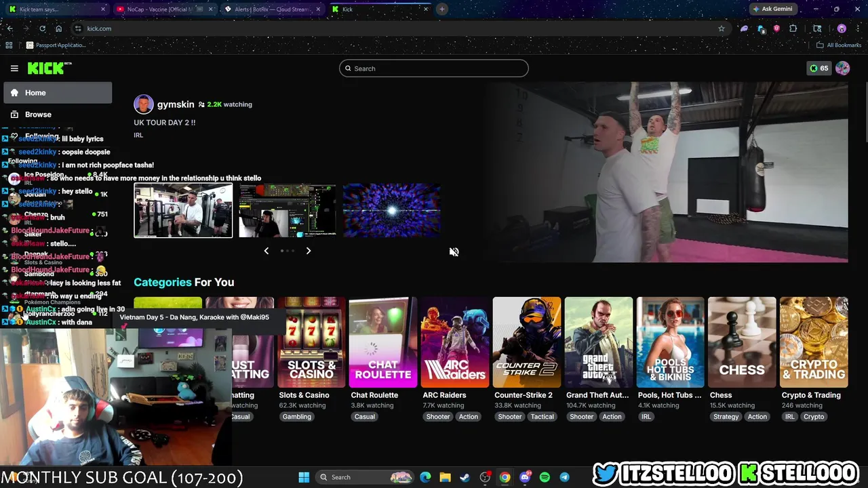Open the Counter-Strike 2 category card
This screenshot has height=488, width=868.
point(527,342)
